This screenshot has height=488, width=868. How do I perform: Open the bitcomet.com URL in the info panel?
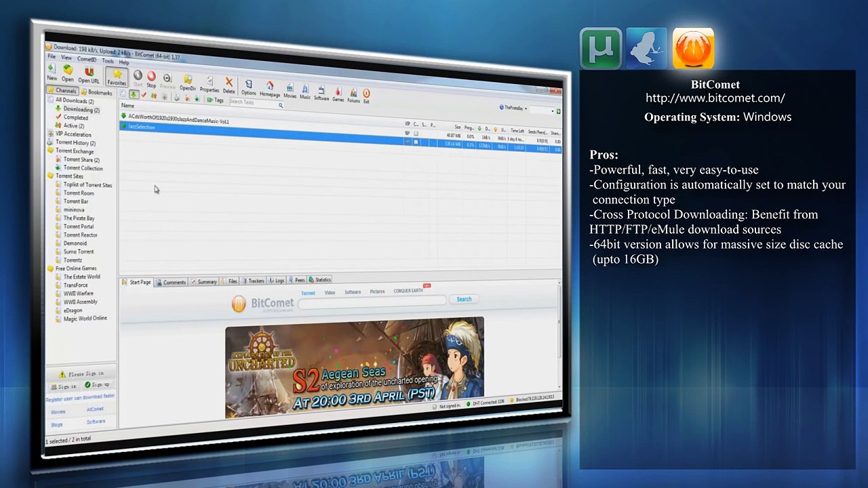[715, 98]
